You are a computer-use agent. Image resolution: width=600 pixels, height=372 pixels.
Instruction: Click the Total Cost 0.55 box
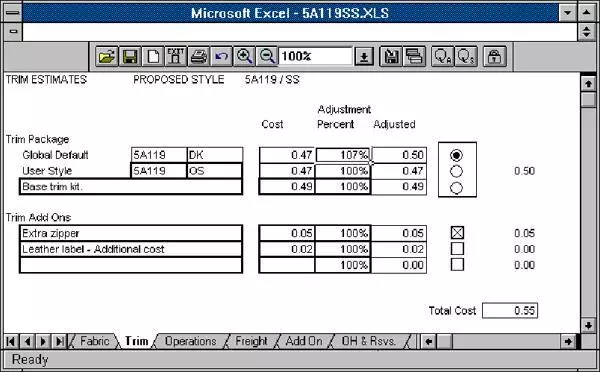(x=510, y=310)
